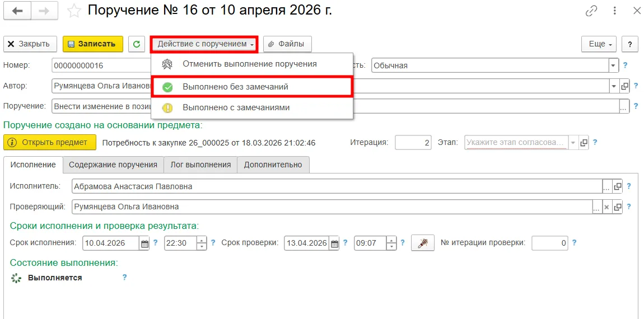
Task: Open the calendar for Срок исполнения date
Action: click(x=144, y=243)
